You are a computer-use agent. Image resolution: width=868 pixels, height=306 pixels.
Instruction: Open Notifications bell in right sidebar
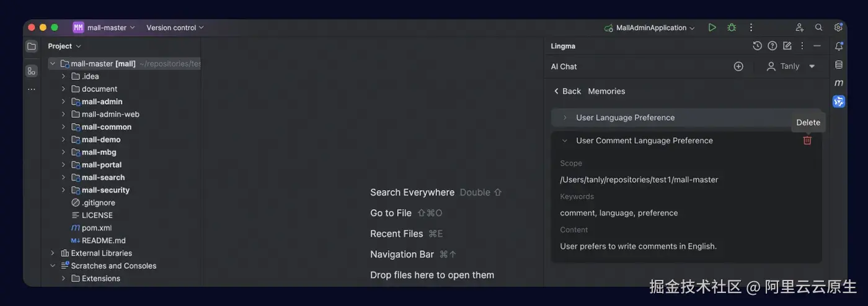pos(839,46)
